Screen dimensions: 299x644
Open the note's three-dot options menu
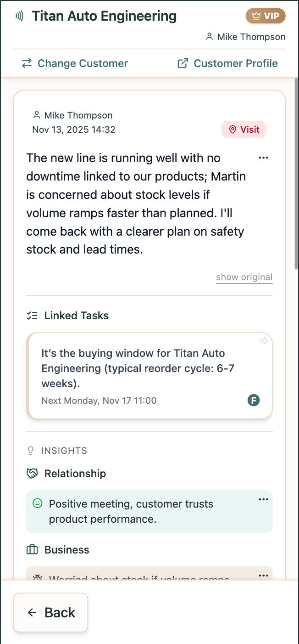263,158
